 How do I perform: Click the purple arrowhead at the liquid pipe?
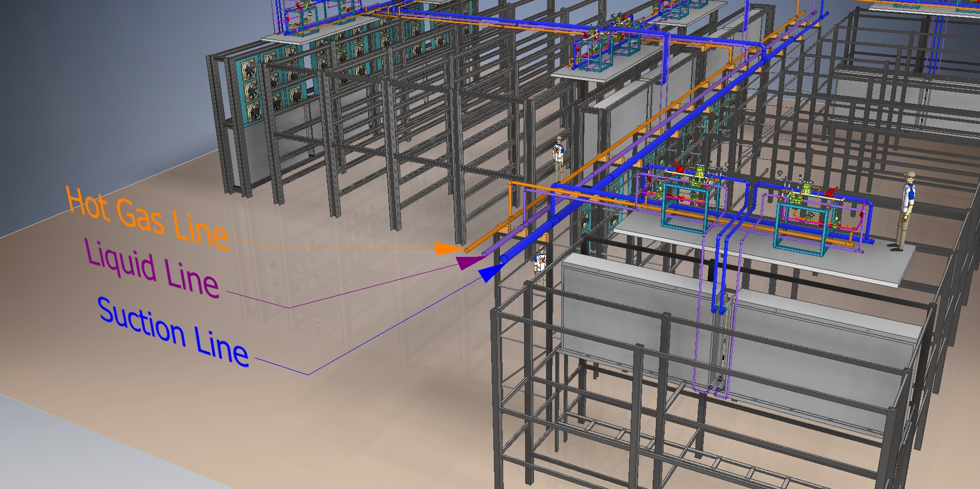pyautogui.click(x=469, y=262)
